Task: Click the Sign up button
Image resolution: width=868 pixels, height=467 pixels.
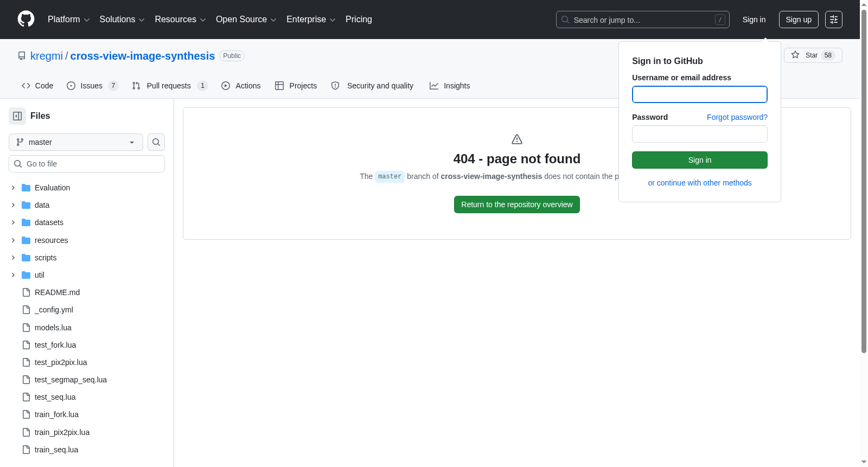Action: (799, 20)
